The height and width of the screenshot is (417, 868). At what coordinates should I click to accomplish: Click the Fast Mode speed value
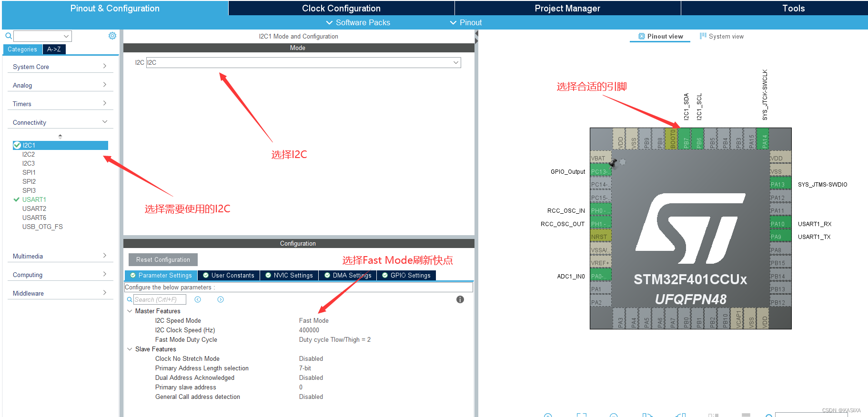pos(314,320)
